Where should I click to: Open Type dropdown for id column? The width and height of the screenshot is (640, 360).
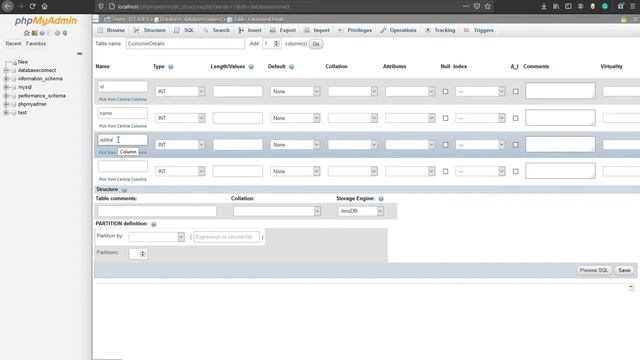[x=180, y=91]
